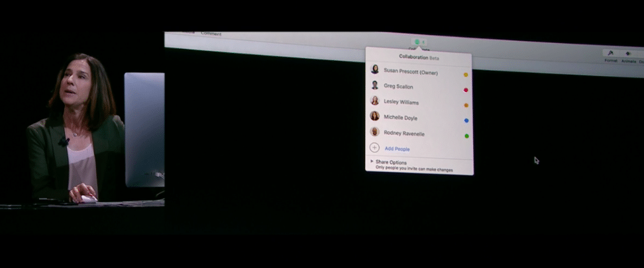This screenshot has width=644, height=268.
Task: Click Greg Scallon's avatar picture
Action: point(374,85)
